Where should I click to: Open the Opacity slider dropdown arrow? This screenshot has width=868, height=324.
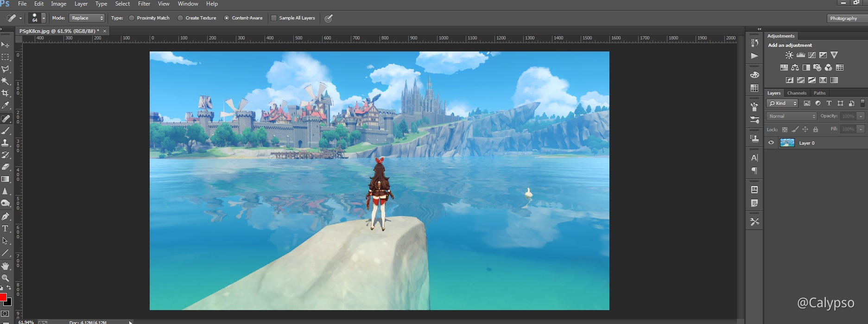pos(861,116)
